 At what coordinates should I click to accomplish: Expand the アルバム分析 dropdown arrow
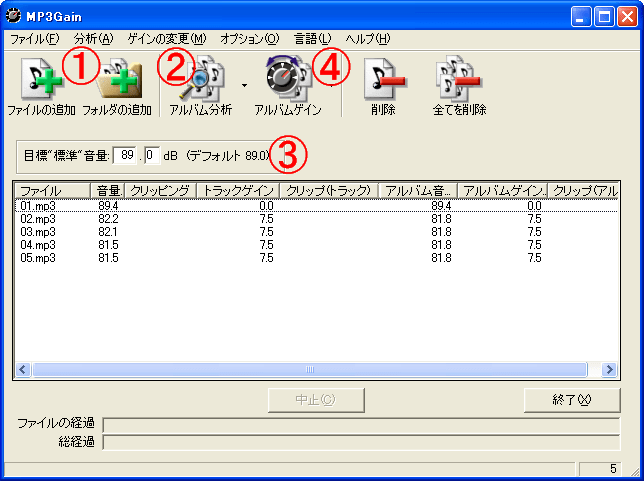pos(244,86)
